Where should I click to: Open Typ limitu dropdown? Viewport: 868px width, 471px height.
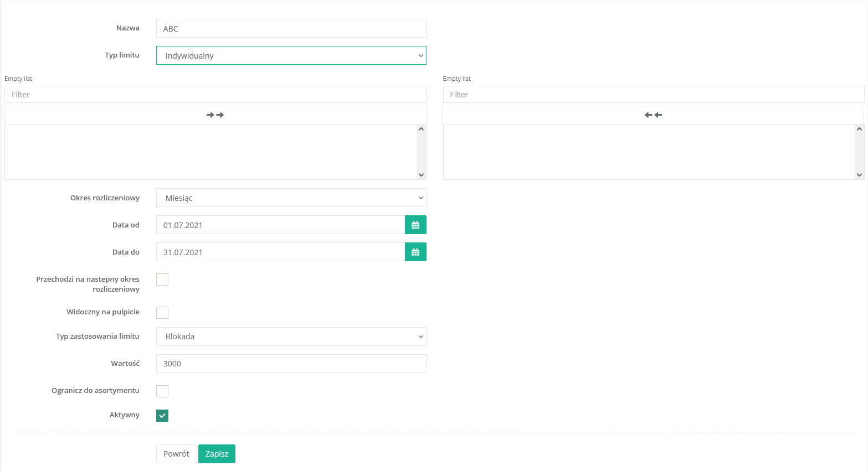click(x=291, y=56)
